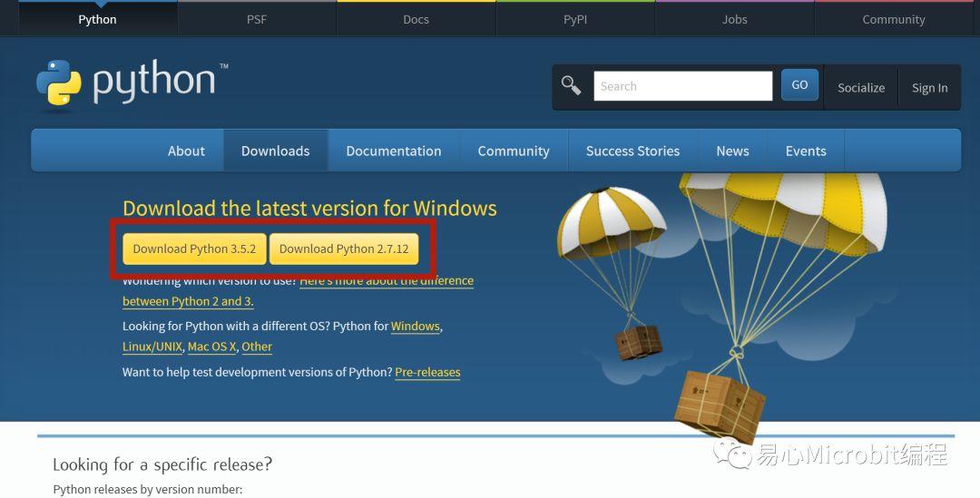The width and height of the screenshot is (980, 498).
Task: Open the Jobs top tab
Action: pos(734,19)
